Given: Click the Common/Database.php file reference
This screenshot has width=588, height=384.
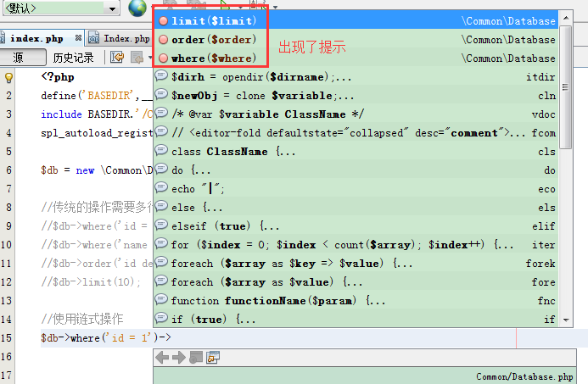Looking at the screenshot, I should tap(524, 376).
